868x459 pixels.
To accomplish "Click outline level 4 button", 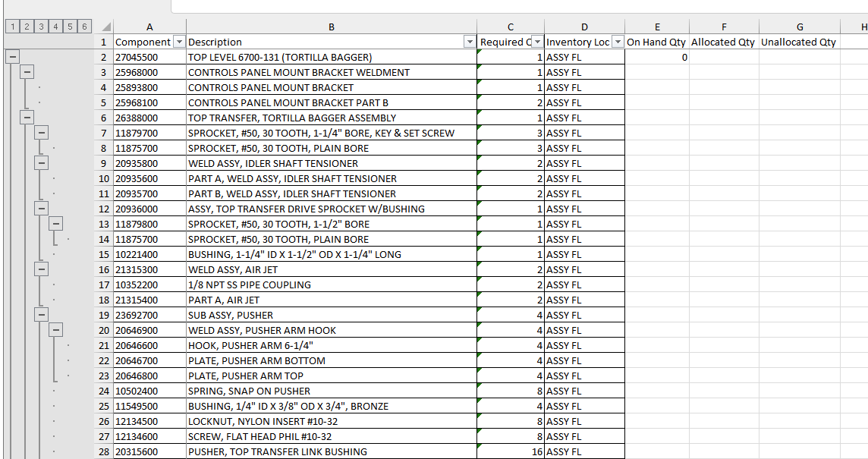I will (x=55, y=27).
